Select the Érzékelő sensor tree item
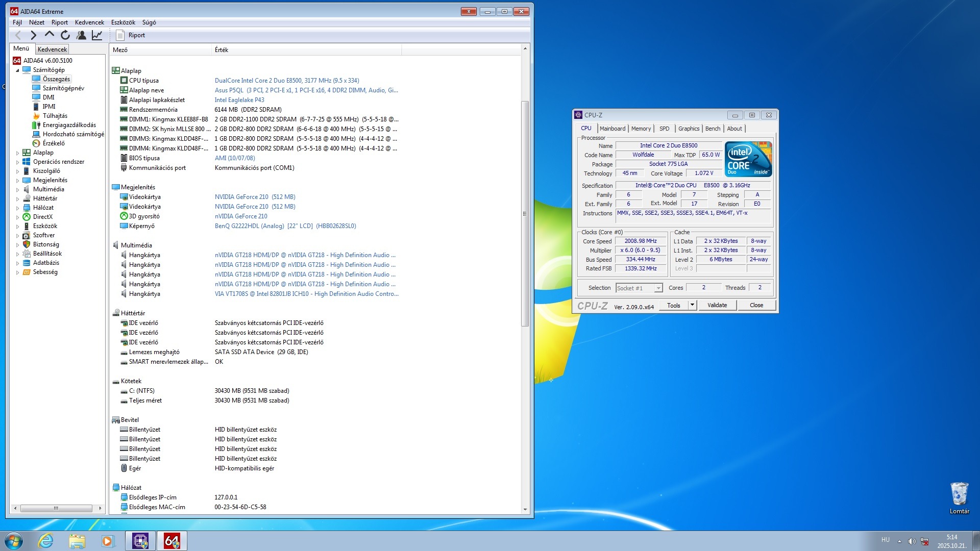The height and width of the screenshot is (551, 980). pos(53,143)
